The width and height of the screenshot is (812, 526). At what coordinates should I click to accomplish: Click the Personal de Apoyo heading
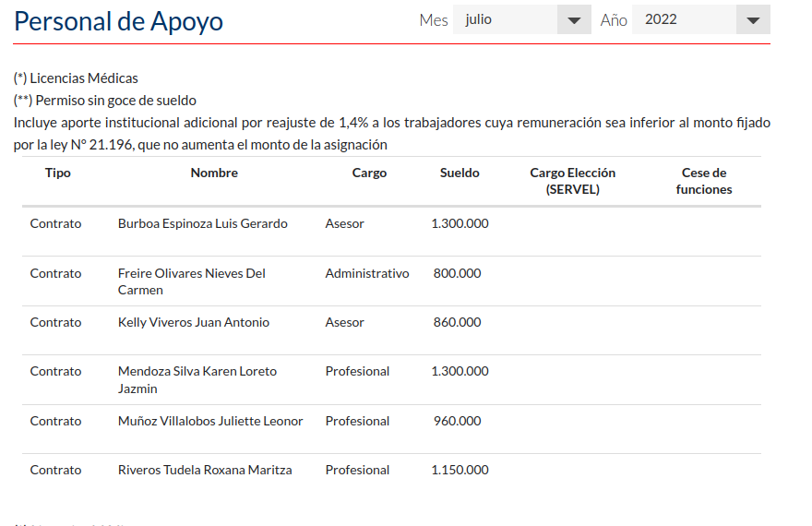118,21
